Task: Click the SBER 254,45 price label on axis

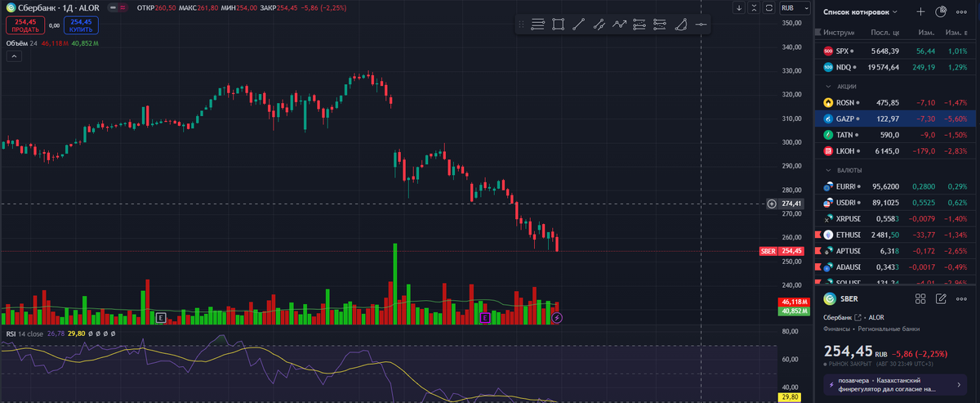Action: point(782,251)
